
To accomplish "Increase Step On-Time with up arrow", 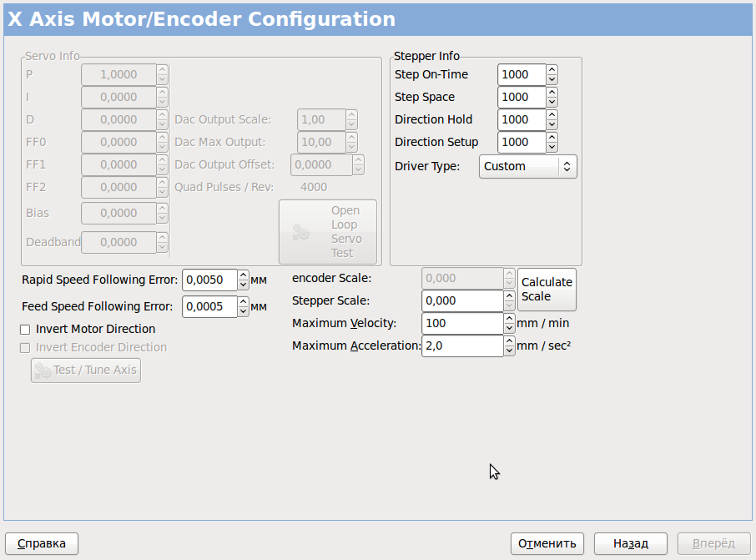I will click(x=552, y=70).
